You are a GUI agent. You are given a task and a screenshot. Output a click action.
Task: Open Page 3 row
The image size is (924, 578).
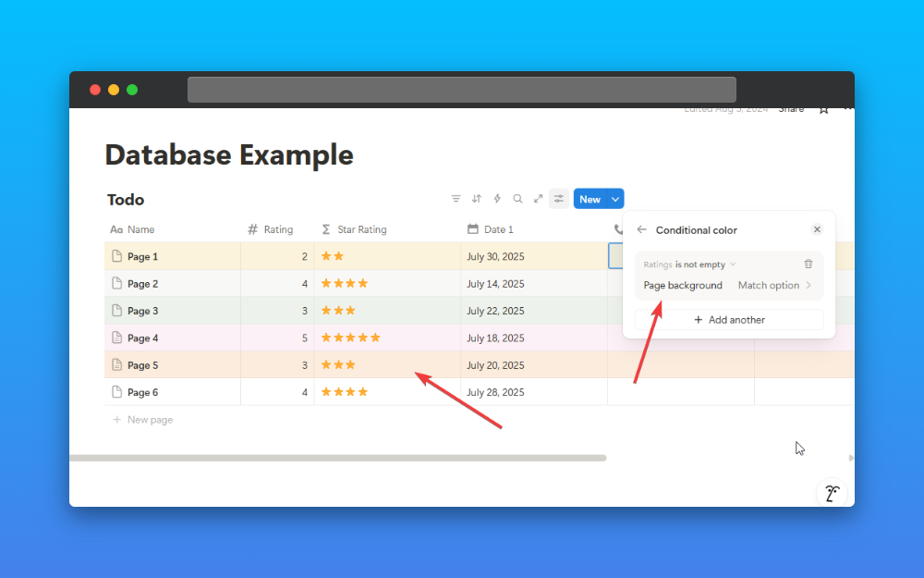pyautogui.click(x=142, y=311)
